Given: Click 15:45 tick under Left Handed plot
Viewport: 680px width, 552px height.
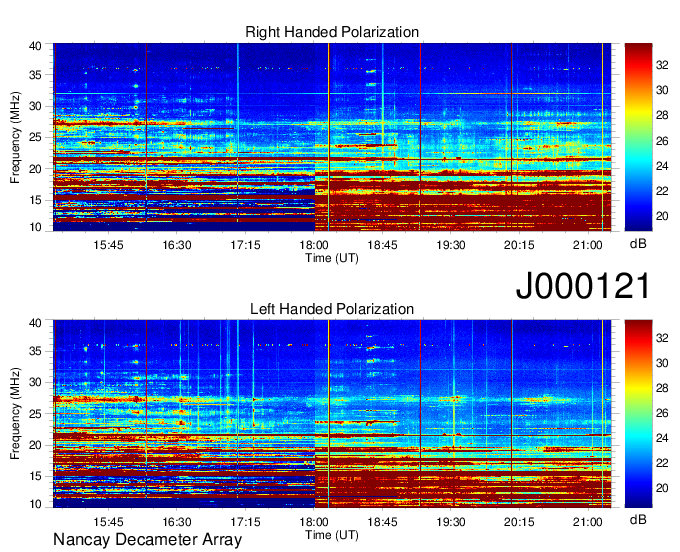Looking at the screenshot, I should [x=108, y=522].
